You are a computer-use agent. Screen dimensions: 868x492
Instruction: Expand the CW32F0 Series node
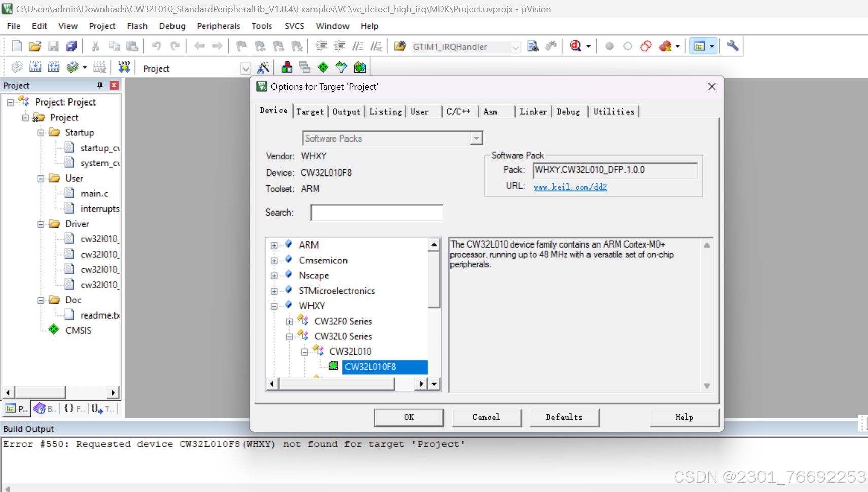[x=289, y=322]
